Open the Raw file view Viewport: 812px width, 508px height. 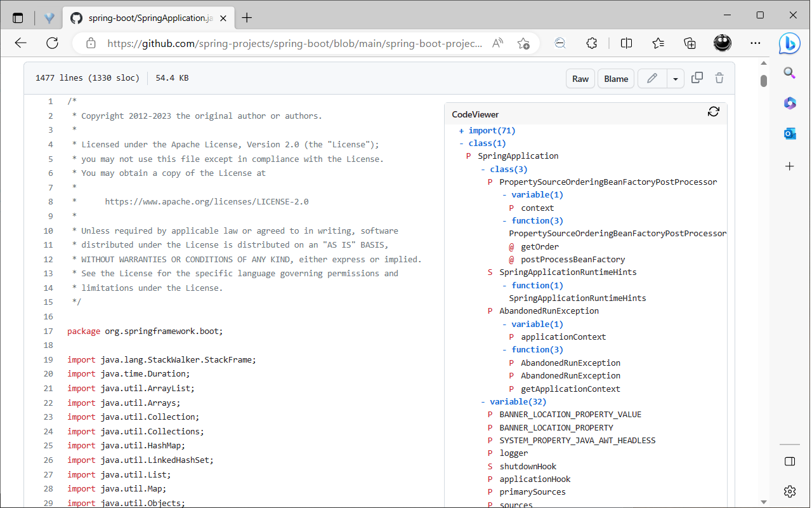click(580, 79)
